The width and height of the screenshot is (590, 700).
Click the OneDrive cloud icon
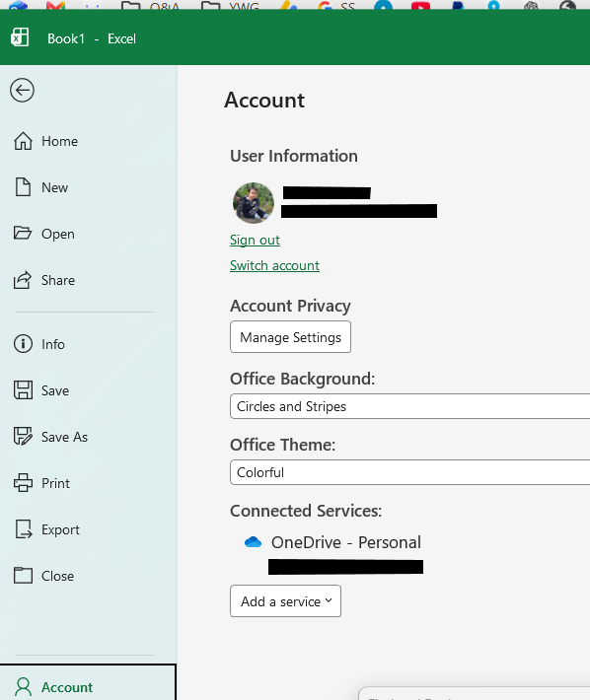point(253,542)
